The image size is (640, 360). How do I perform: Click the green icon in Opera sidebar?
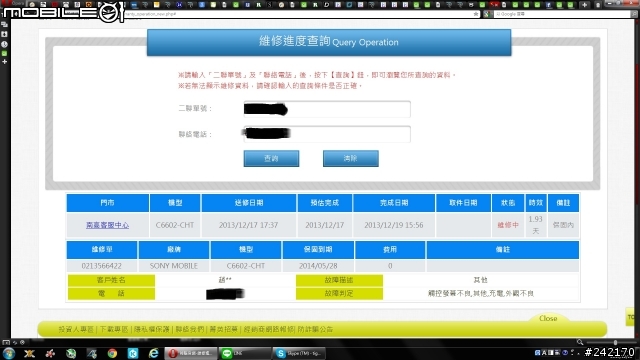pos(4,53)
